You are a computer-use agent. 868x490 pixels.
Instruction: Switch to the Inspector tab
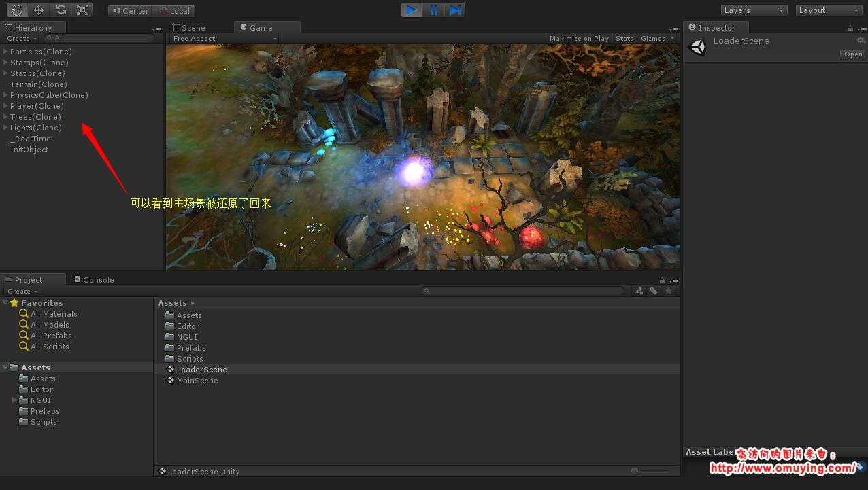point(716,28)
